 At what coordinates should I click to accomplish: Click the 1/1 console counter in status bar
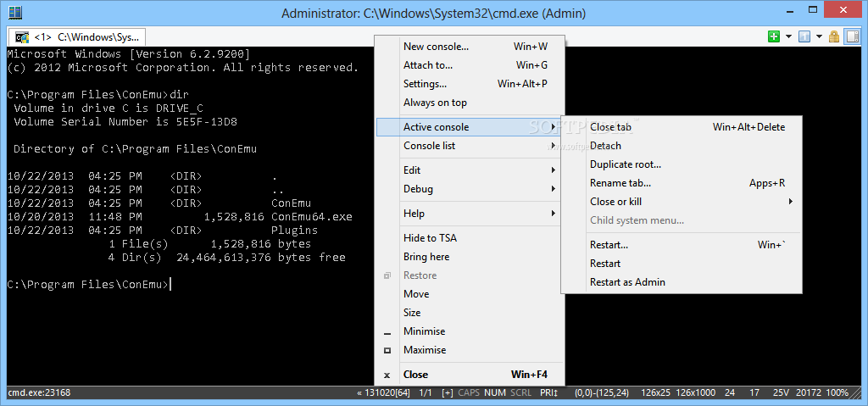[x=426, y=392]
